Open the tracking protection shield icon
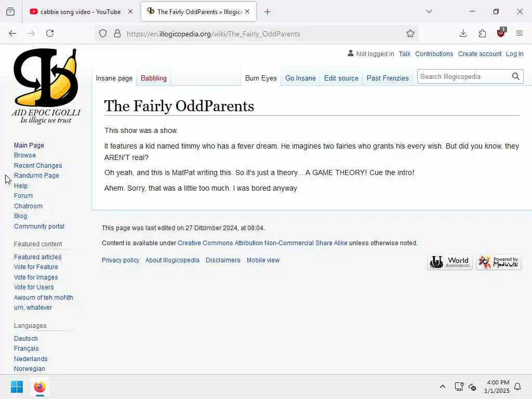 click(x=103, y=34)
